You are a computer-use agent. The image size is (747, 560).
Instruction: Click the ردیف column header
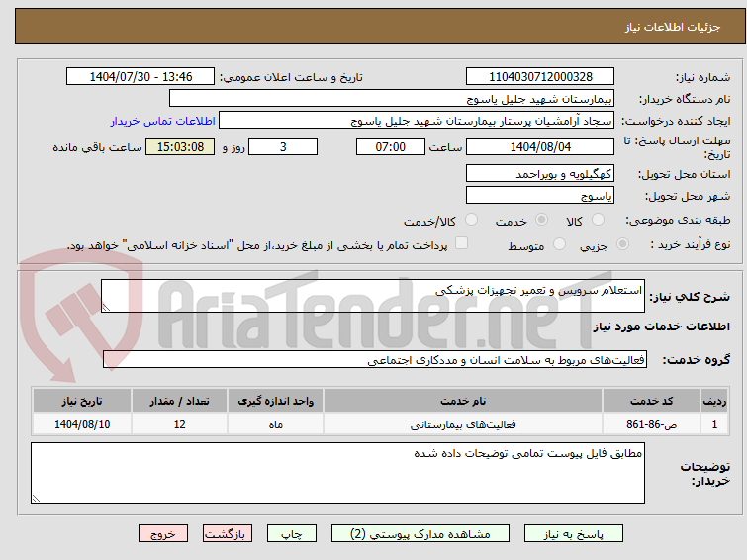coord(714,401)
